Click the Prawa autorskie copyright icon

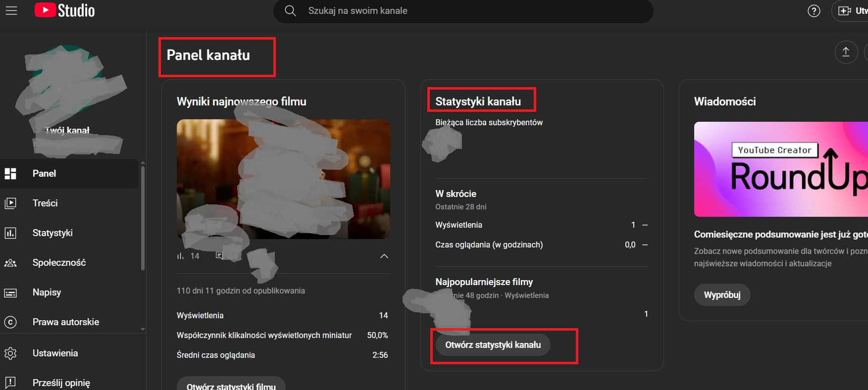[x=10, y=322]
